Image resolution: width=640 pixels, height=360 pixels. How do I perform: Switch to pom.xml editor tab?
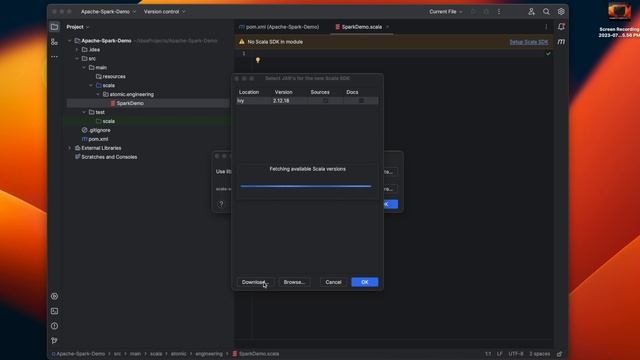[x=279, y=27]
